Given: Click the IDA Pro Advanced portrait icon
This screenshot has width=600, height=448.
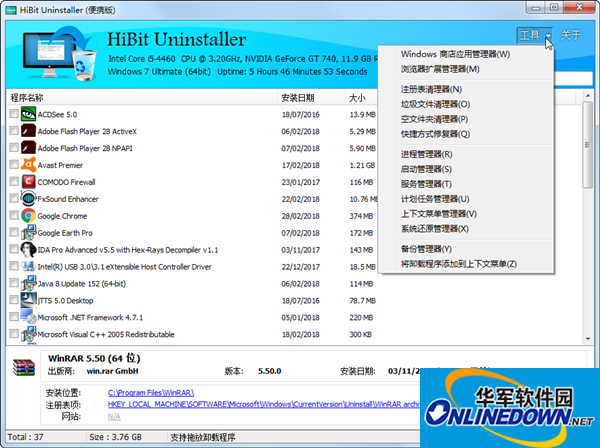Looking at the screenshot, I should (x=28, y=249).
